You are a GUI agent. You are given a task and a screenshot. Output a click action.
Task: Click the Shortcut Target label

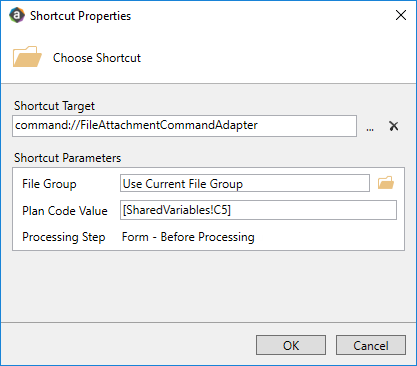(x=54, y=106)
